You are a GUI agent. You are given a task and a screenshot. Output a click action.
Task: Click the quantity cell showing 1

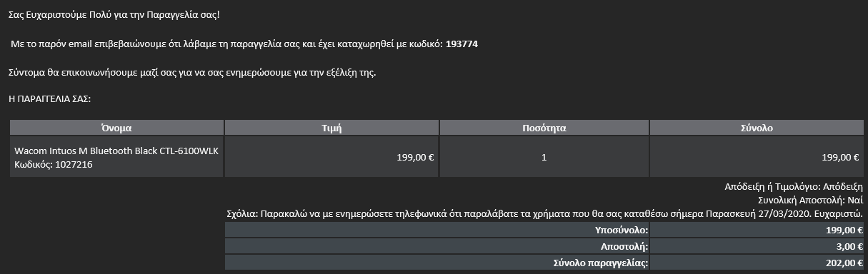tap(544, 157)
